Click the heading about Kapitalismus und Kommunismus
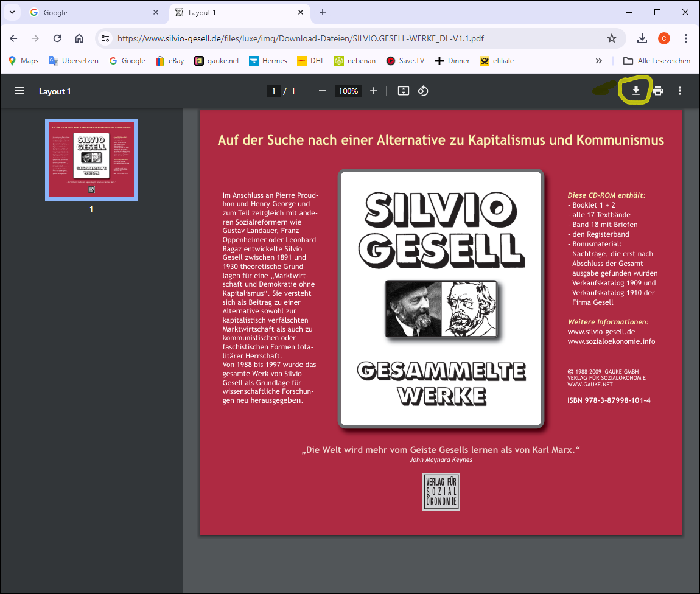This screenshot has width=700, height=594. coord(441,140)
